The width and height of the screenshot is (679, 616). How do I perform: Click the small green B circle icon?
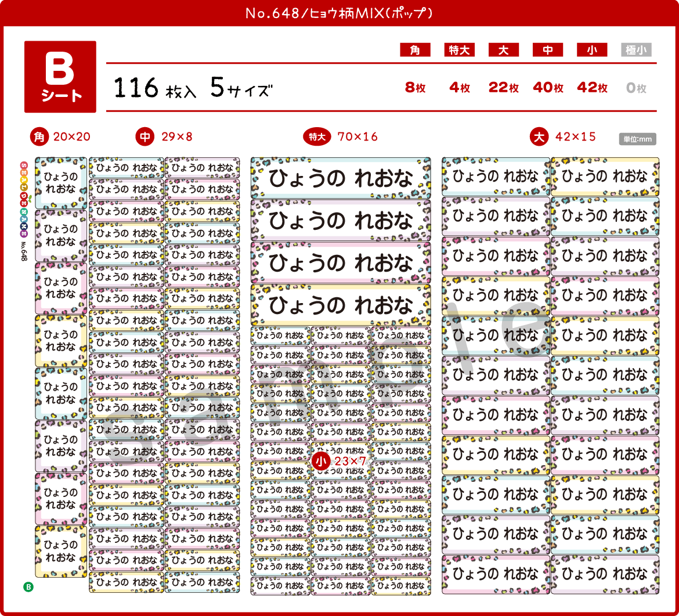point(28,587)
